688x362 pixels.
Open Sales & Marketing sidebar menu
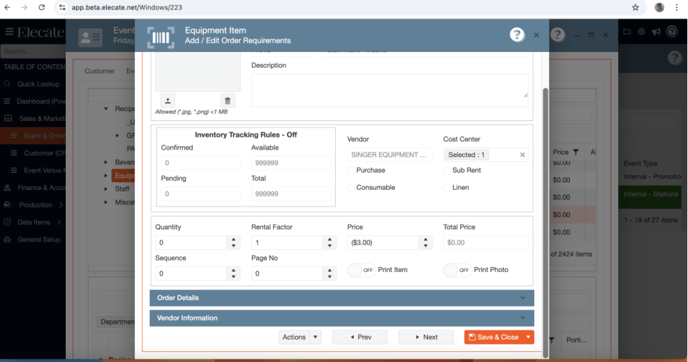(x=42, y=118)
